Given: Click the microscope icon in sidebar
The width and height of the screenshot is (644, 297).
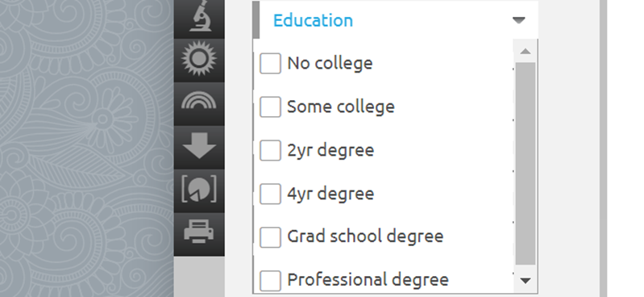Looking at the screenshot, I should [200, 15].
